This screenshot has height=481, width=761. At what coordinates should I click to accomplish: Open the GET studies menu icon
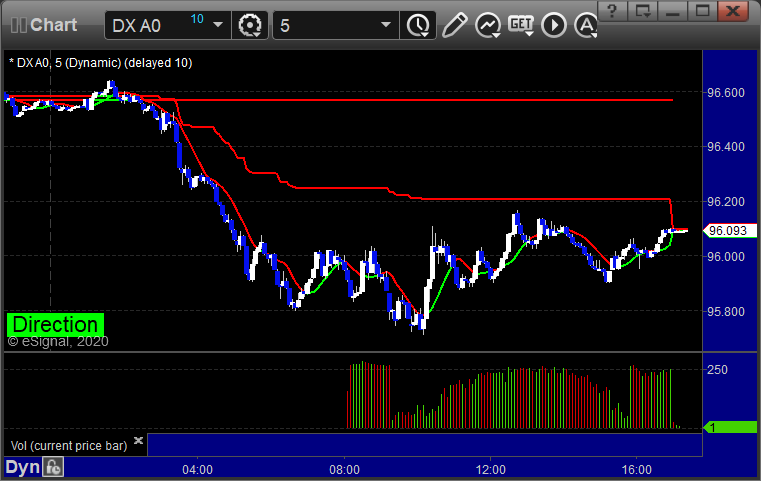521,25
